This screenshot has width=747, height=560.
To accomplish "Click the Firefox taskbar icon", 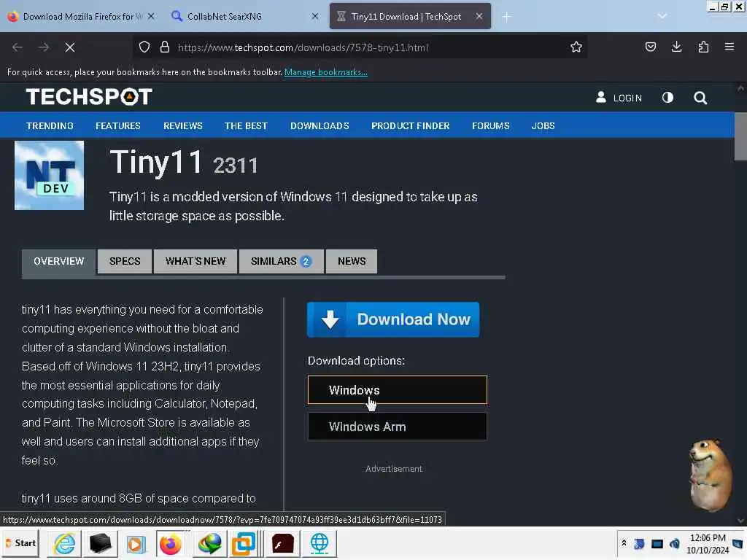I will click(x=170, y=543).
